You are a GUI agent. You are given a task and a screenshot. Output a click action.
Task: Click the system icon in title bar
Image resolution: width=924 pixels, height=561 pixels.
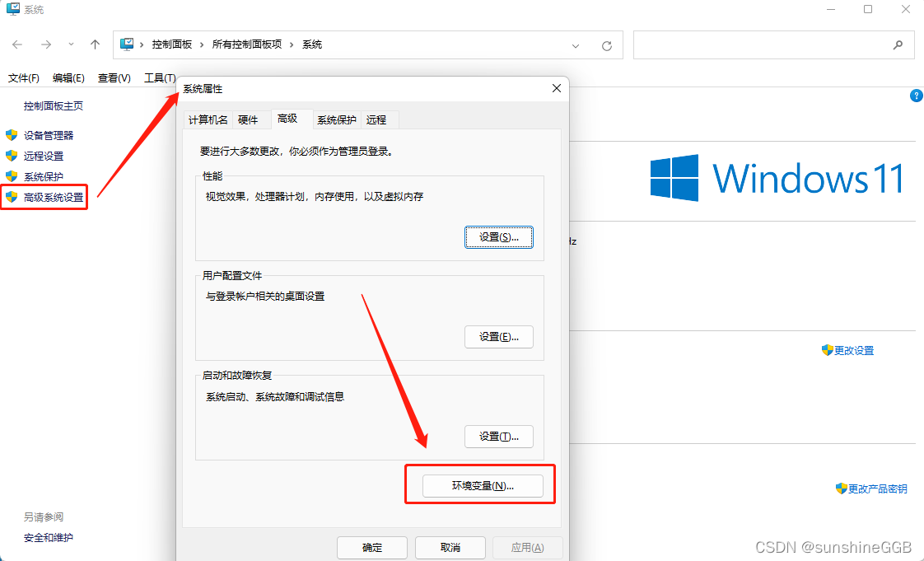click(x=13, y=9)
